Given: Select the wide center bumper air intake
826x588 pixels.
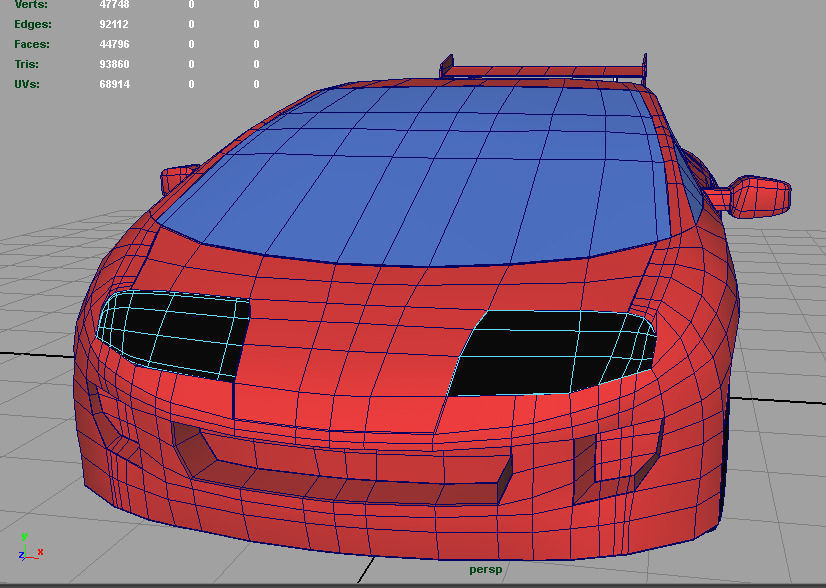Looking at the screenshot, I should [x=342, y=465].
